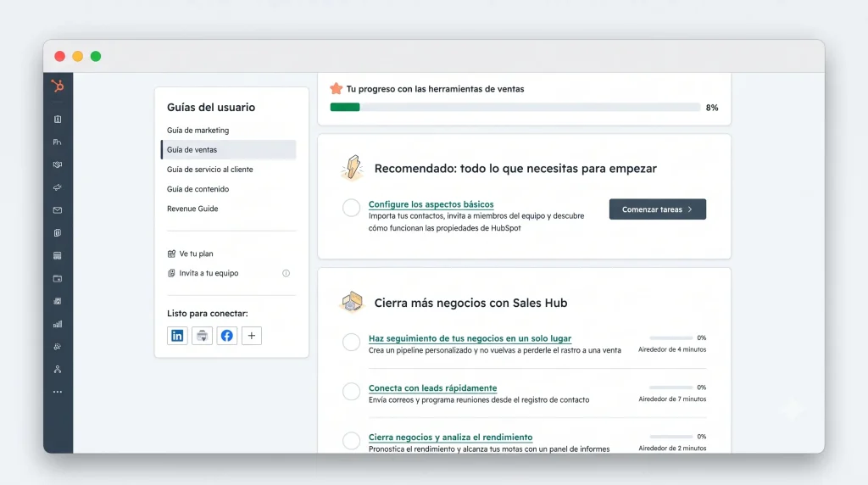Image resolution: width=868 pixels, height=485 pixels.
Task: Click the 8% sales tools progress bar
Action: click(515, 108)
